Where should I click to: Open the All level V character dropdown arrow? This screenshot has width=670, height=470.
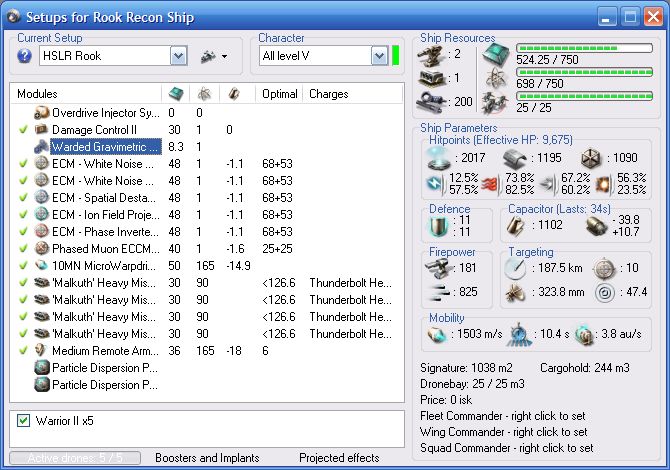pos(379,56)
